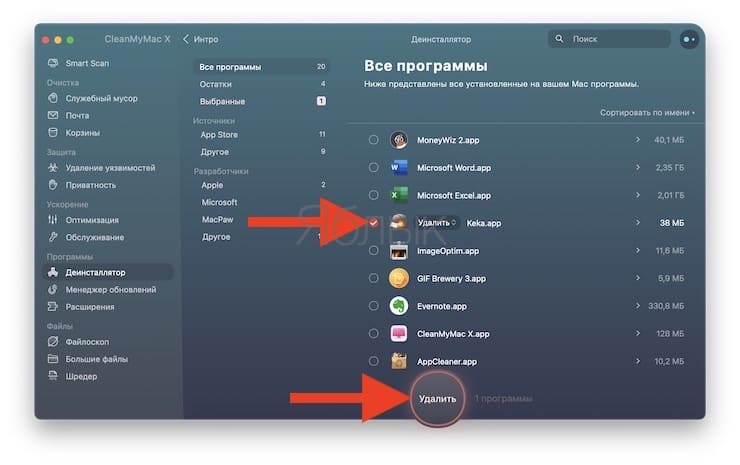Expand the CleanMyMac X.app details chevron

coord(638,333)
